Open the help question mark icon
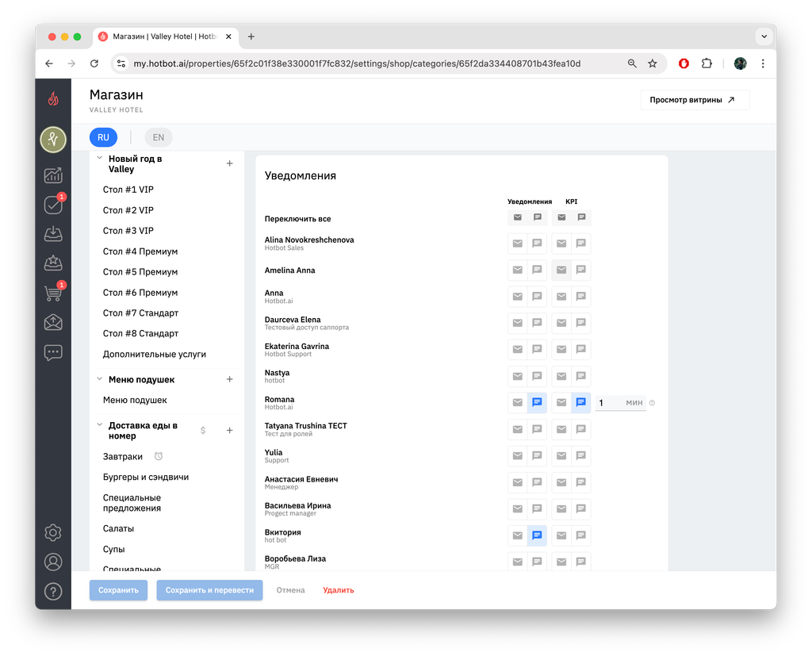812x656 pixels. 53,591
